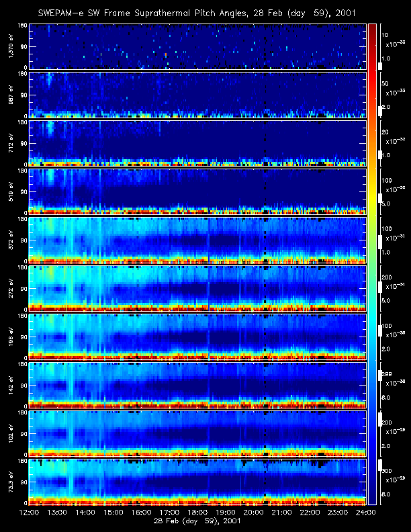The height and width of the screenshot is (532, 411).
Task: Click the x-axis date label 28 Feb 2001
Action: (197, 522)
